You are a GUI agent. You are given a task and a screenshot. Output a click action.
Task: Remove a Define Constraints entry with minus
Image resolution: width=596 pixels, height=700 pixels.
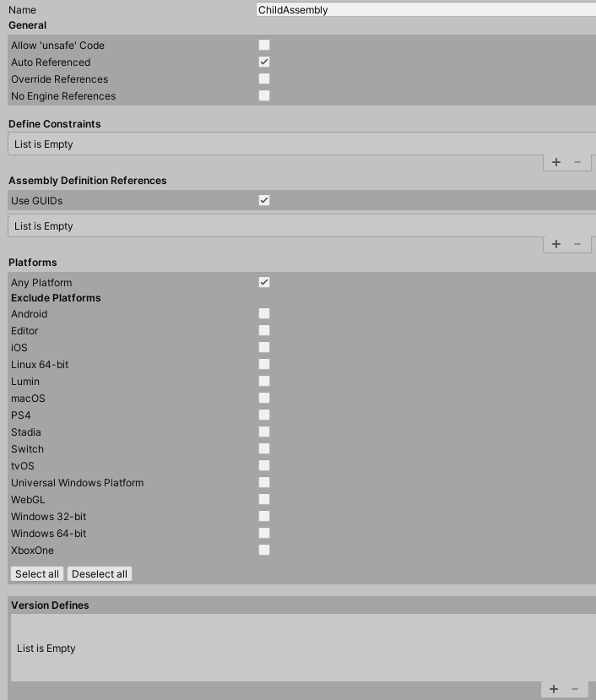click(x=577, y=162)
